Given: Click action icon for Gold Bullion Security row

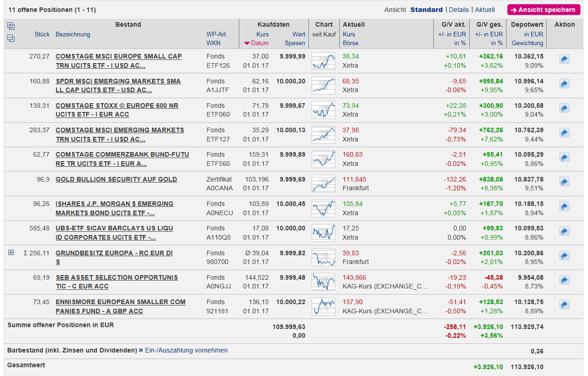Looking at the screenshot, I should 564,182.
